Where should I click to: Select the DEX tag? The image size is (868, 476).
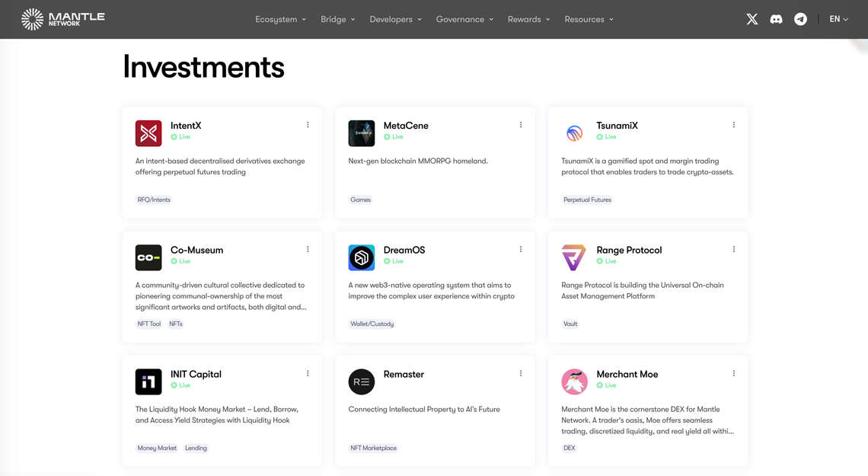coord(569,449)
